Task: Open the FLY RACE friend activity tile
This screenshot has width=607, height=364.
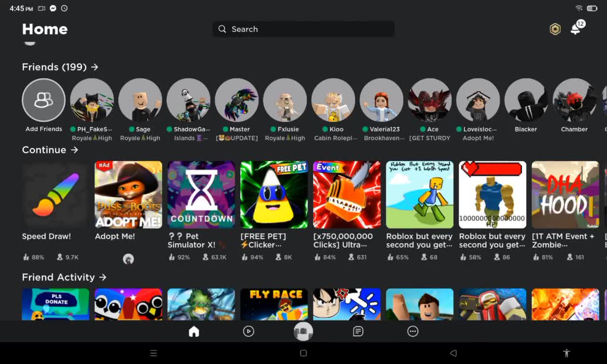Action: click(x=274, y=304)
